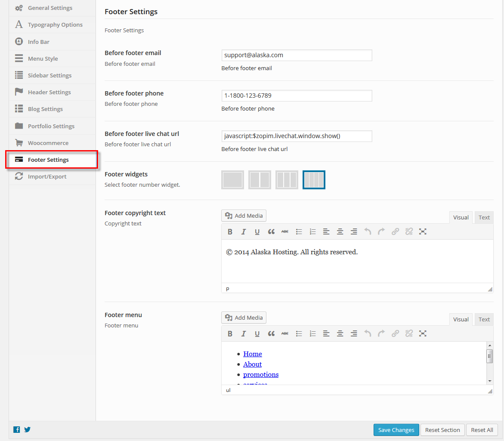
Task: Align left in Footer menu editor
Action: click(326, 333)
